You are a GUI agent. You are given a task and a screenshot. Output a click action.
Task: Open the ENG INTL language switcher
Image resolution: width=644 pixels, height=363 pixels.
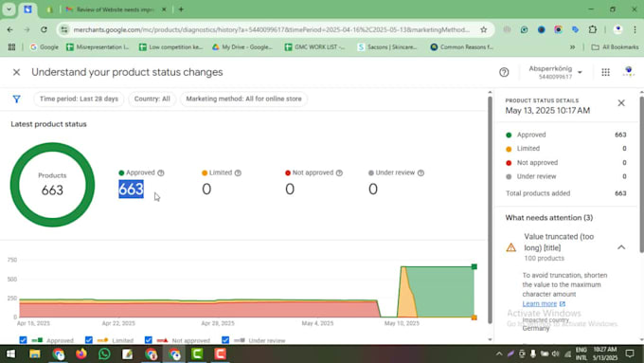click(581, 354)
